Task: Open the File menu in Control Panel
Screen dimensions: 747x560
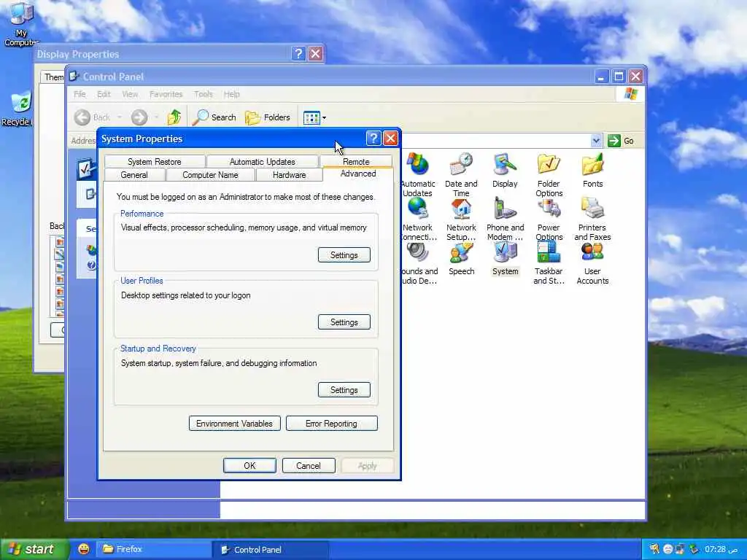Action: (x=80, y=94)
